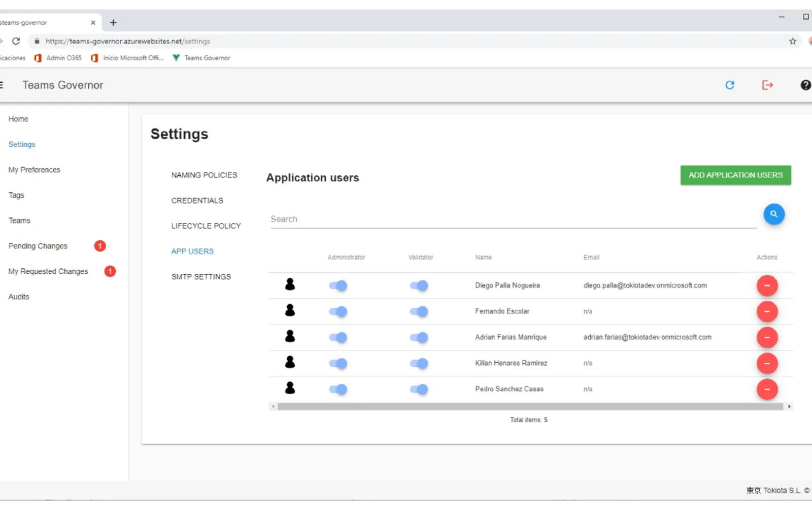This screenshot has height=508, width=812.
Task: Click the Email column header
Action: coord(591,258)
